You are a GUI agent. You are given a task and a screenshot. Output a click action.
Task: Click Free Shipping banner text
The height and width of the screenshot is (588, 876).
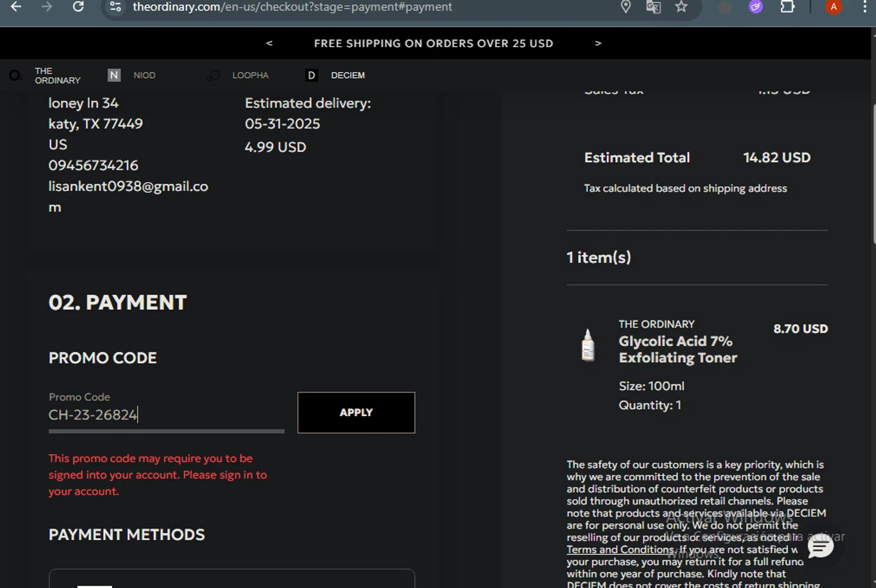433,43
